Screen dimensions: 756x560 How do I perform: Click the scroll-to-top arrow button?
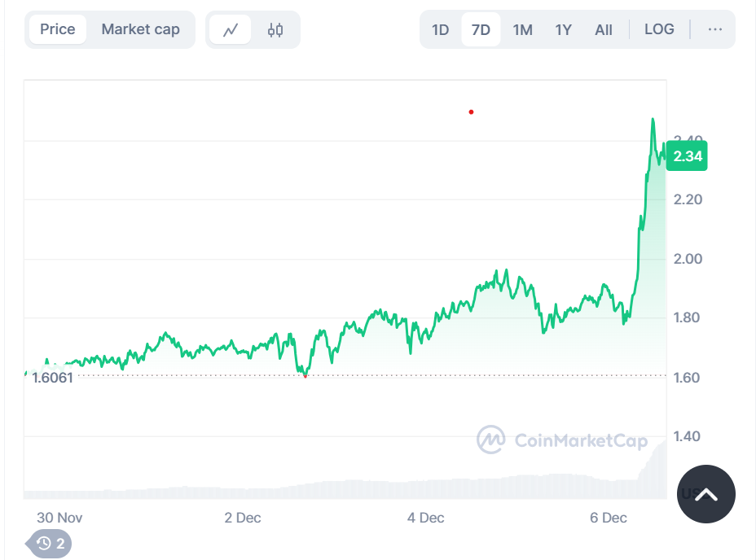coord(705,494)
